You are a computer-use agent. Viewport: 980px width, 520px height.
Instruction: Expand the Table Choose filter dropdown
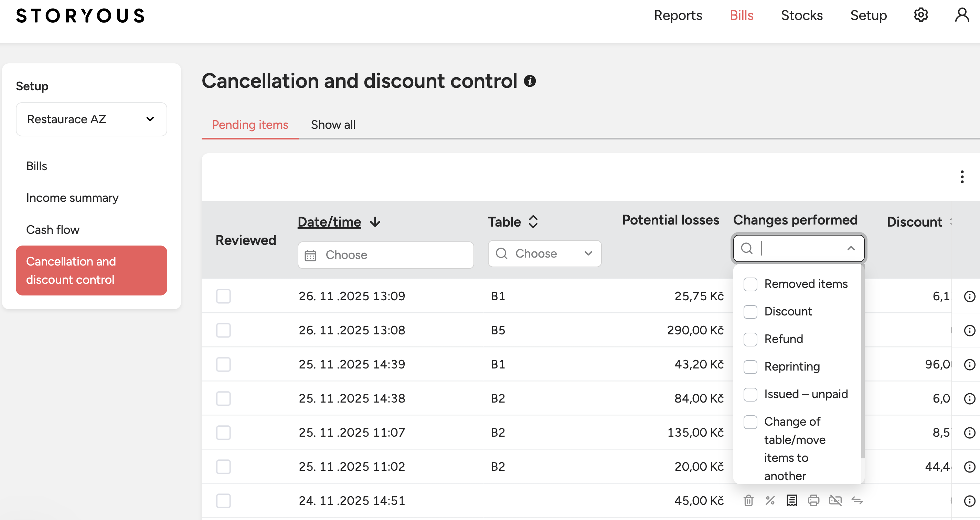coord(544,253)
